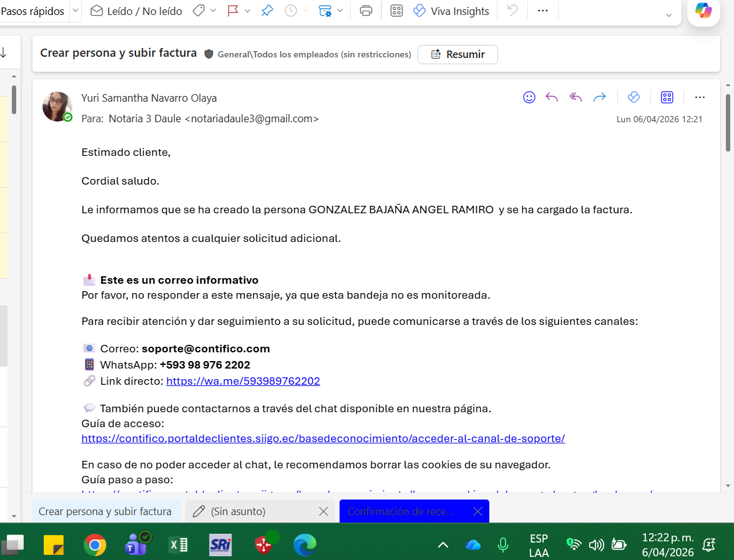Click recipient Notaria 3 Daule
Image resolution: width=734 pixels, height=560 pixels.
tap(213, 119)
